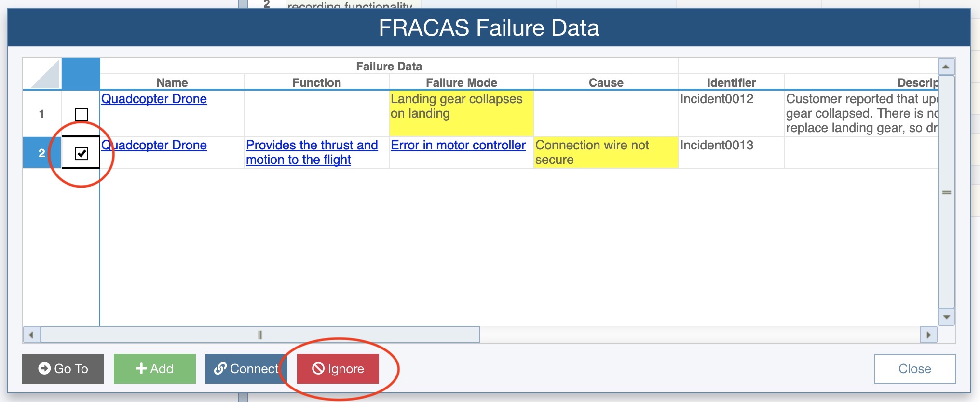Click the horizontal scroll left arrow

click(31, 335)
